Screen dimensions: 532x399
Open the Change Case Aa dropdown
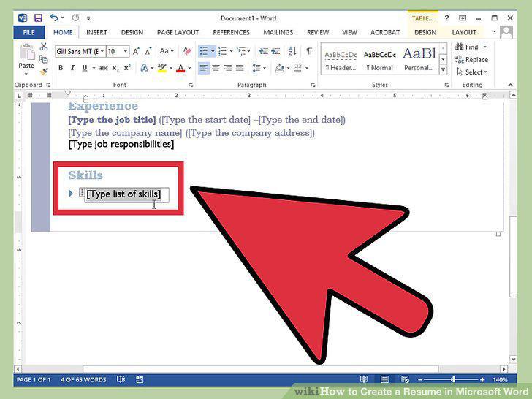pos(167,51)
